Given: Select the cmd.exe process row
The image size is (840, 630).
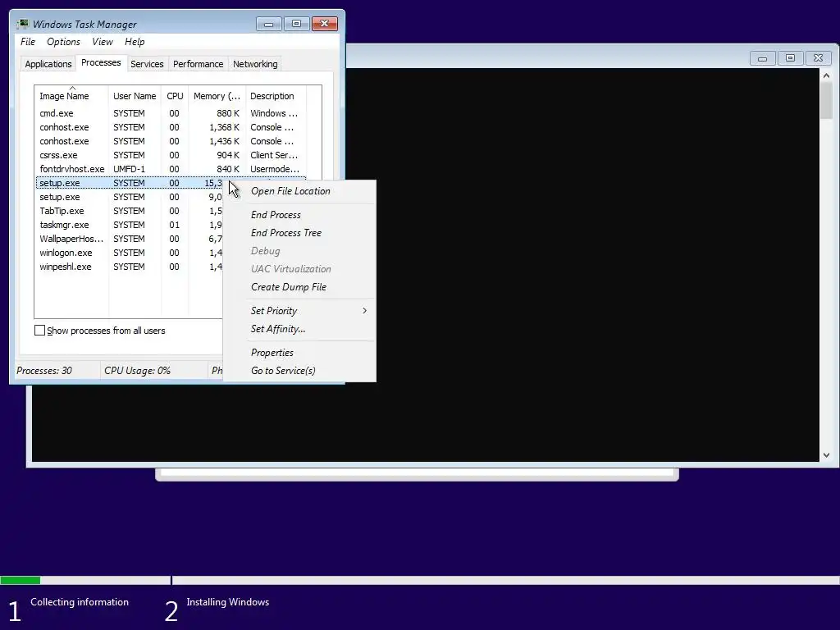Looking at the screenshot, I should 171,113.
